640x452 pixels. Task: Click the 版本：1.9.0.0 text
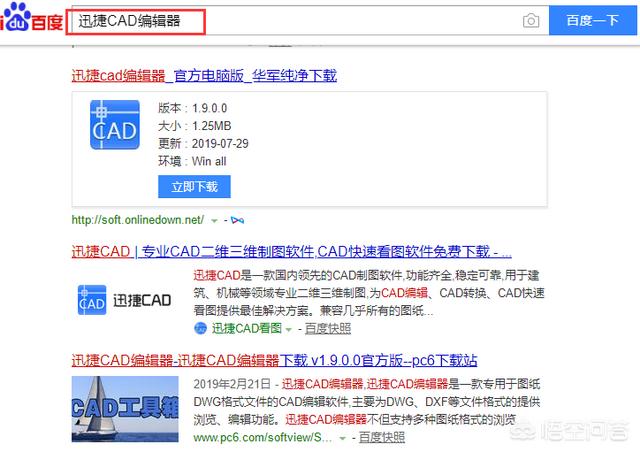[x=193, y=108]
